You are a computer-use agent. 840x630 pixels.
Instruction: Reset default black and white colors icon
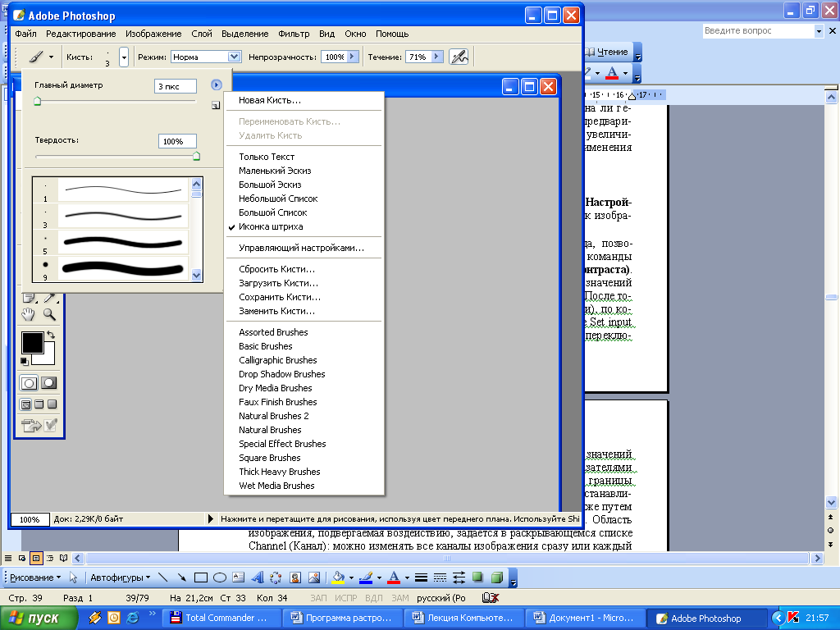click(x=24, y=362)
